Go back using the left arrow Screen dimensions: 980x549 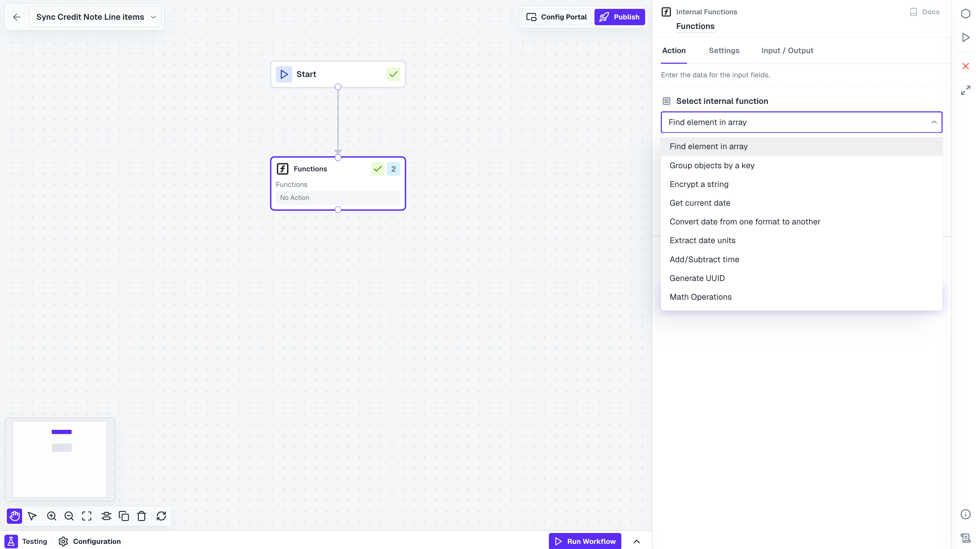(16, 17)
